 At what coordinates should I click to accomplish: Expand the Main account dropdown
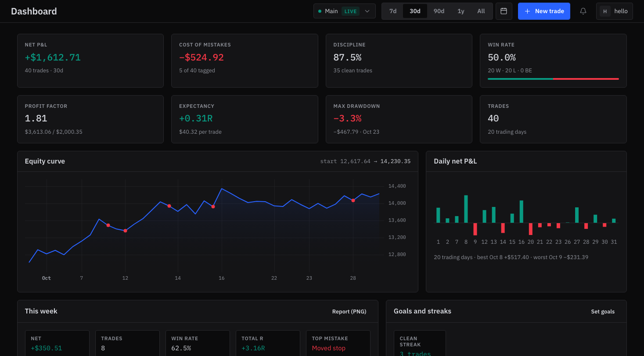[345, 11]
